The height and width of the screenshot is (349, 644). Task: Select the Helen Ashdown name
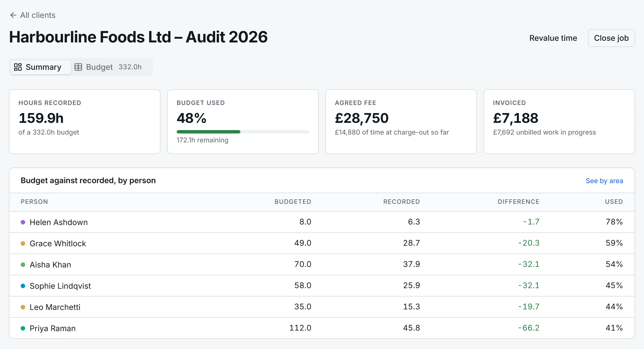pos(59,222)
